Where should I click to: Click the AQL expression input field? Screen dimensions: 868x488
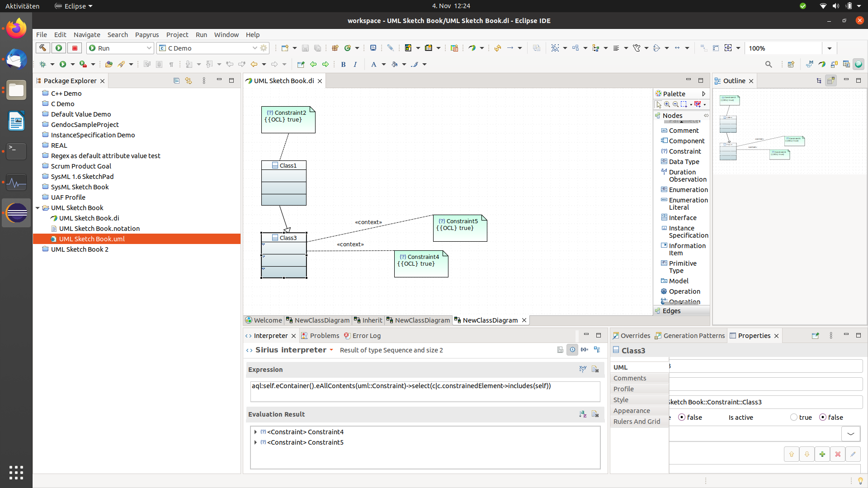[x=425, y=391]
